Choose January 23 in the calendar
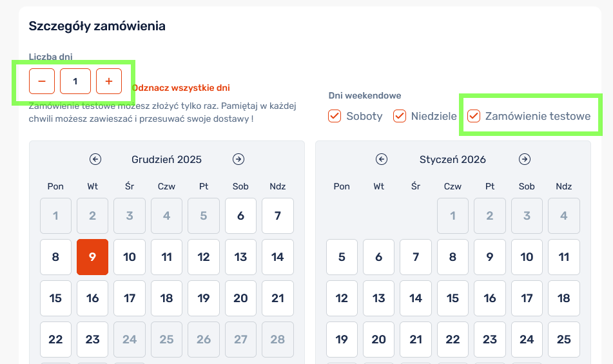Image resolution: width=613 pixels, height=364 pixels. click(490, 339)
